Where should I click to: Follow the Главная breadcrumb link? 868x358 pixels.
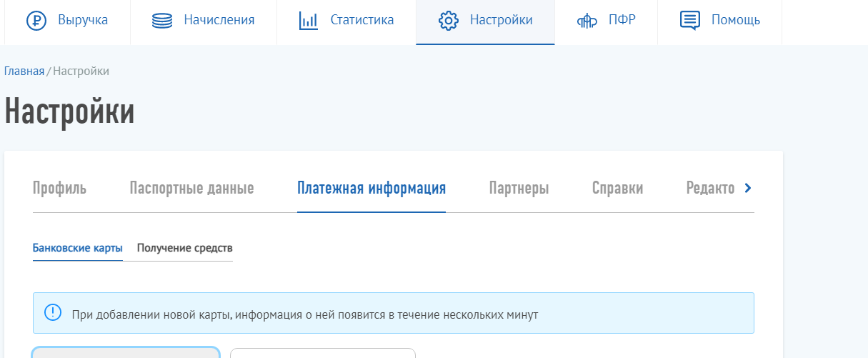point(24,71)
